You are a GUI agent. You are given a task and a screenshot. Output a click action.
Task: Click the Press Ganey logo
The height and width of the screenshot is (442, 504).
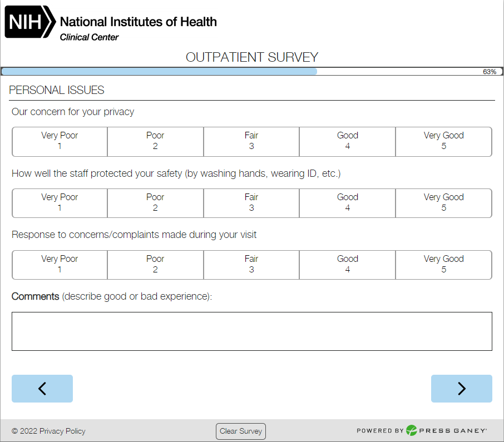click(446, 430)
